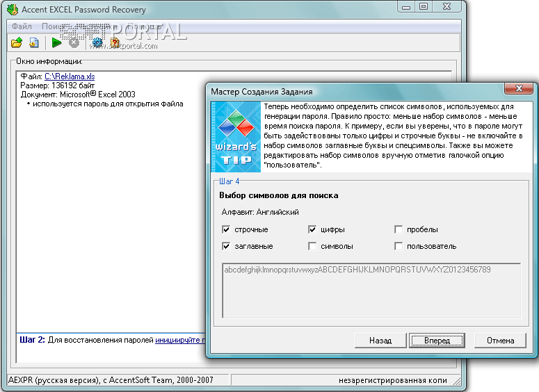Screen dimensions: 539x392
Task: Maximize the Accent EXCEL Password Recovery window
Action: [x=424, y=7]
